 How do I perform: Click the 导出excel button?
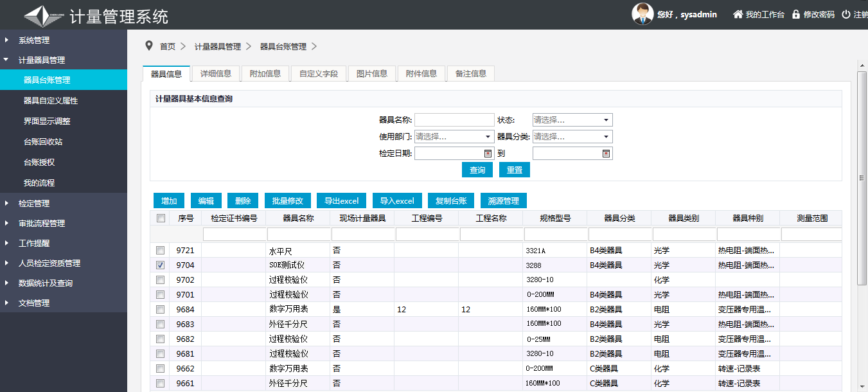click(341, 201)
